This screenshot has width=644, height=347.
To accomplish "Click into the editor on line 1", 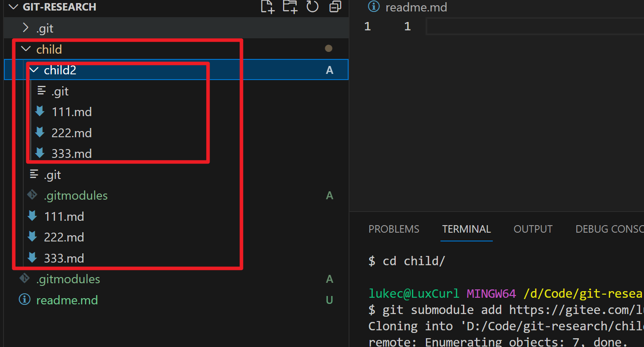I will (528, 27).
